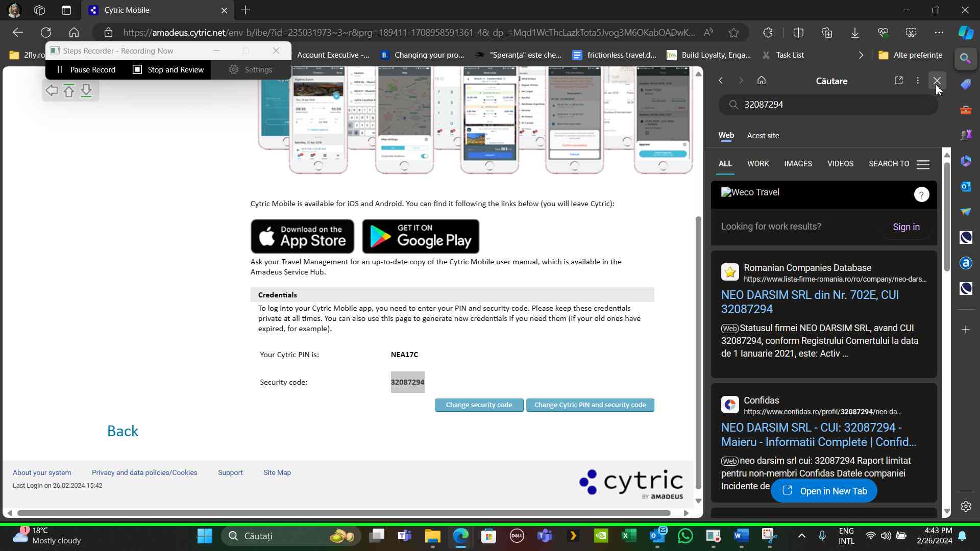This screenshot has height=551, width=980.
Task: Open Support footer link
Action: coord(230,473)
